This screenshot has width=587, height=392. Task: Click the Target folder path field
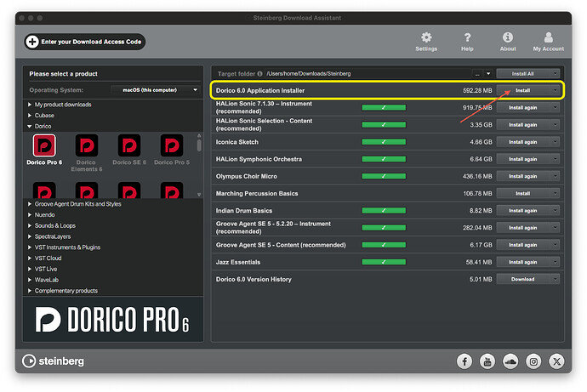(x=368, y=74)
